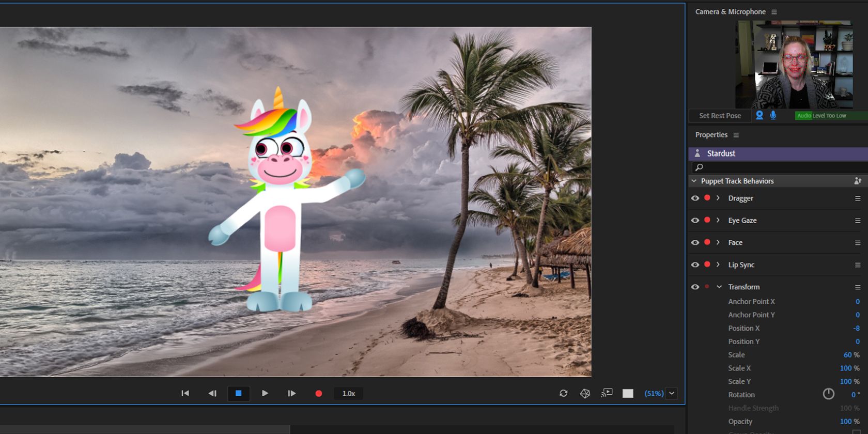Click the white background color swatch
This screenshot has height=434, width=868.
coord(628,394)
